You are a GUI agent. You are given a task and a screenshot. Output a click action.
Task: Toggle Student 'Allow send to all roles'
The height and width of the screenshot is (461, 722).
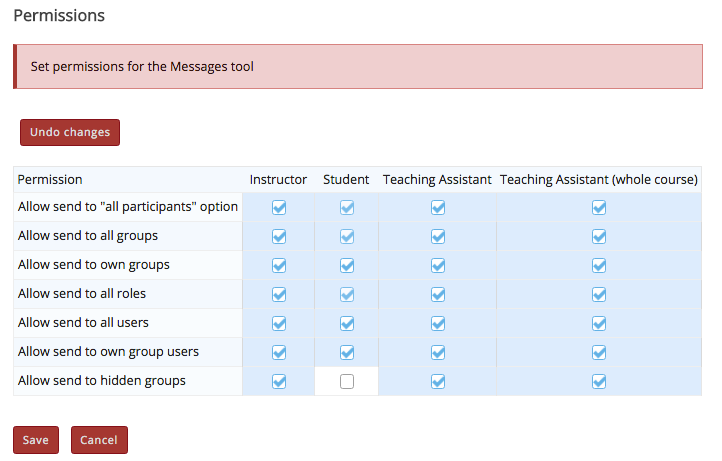(x=346, y=295)
